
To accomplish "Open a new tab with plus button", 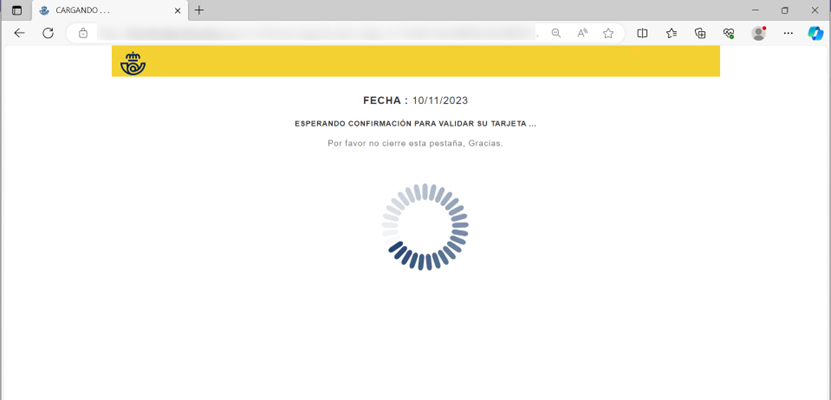I will point(199,10).
